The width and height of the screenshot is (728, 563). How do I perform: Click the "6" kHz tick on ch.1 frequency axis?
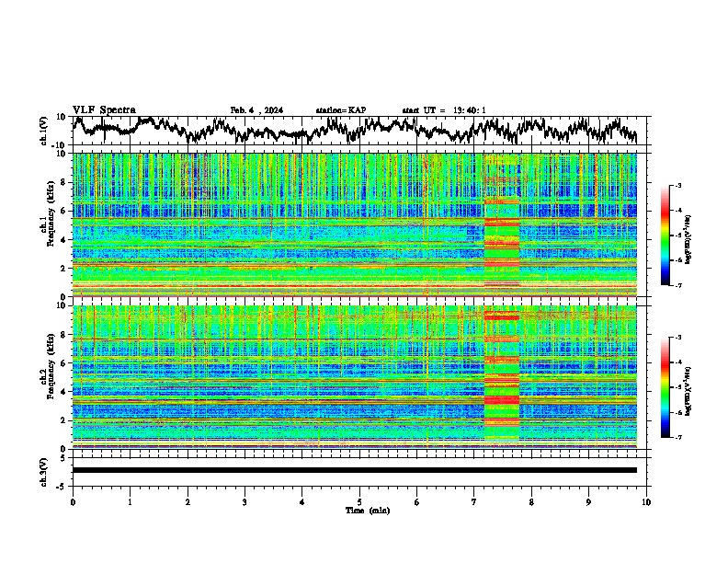64,212
